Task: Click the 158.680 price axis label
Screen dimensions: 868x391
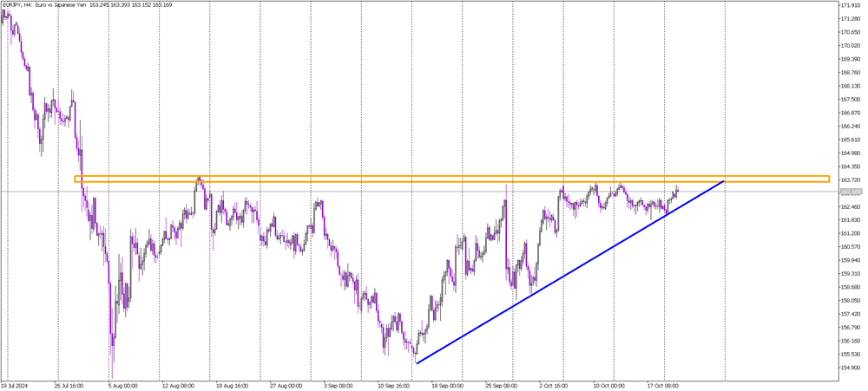Action: click(850, 288)
